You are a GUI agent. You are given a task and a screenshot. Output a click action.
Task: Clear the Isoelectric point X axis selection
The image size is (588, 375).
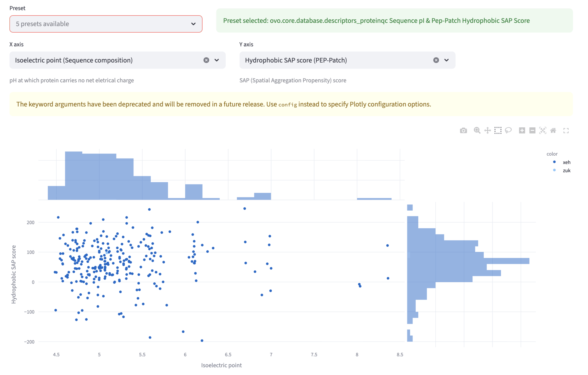tap(206, 60)
